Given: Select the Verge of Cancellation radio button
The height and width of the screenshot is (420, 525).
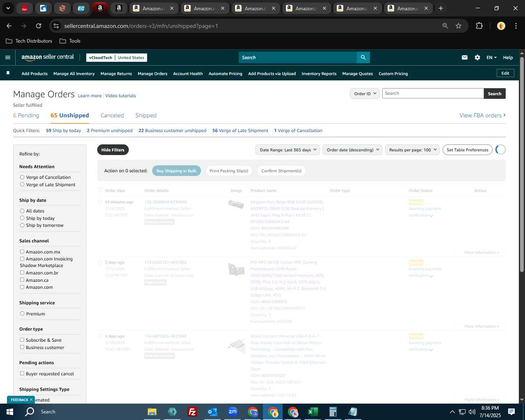Looking at the screenshot, I should coord(22,177).
